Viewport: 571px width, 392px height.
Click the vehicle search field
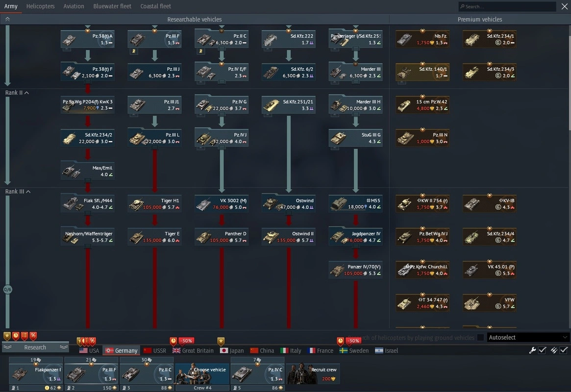(507, 7)
